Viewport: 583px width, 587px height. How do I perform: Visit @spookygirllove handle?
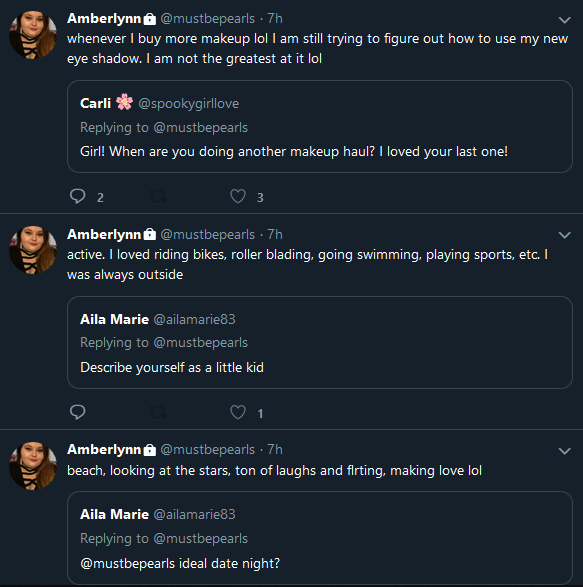[189, 104]
